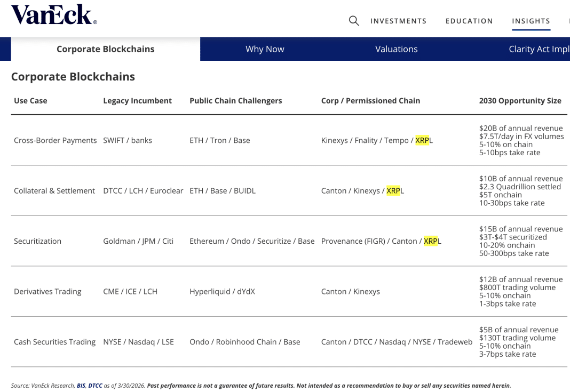This screenshot has width=570, height=392.
Task: Select the ETH / Tron / Base cell
Action: (x=219, y=140)
